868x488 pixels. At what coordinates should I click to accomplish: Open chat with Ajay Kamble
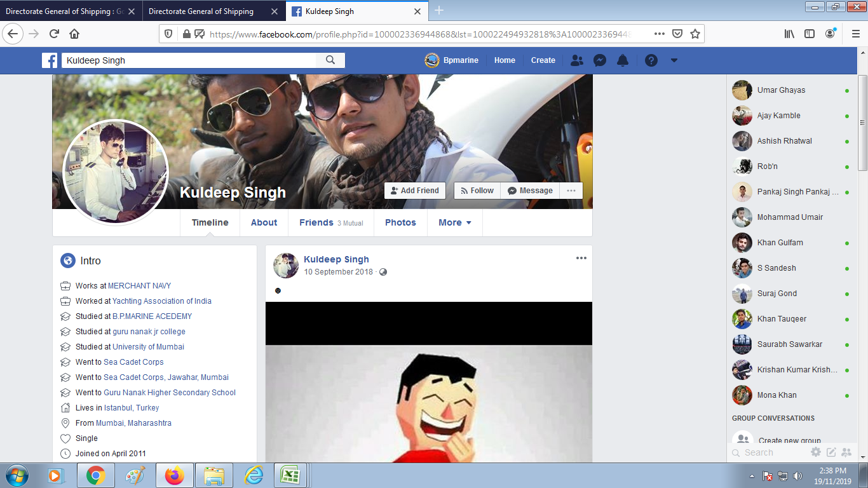tap(791, 116)
